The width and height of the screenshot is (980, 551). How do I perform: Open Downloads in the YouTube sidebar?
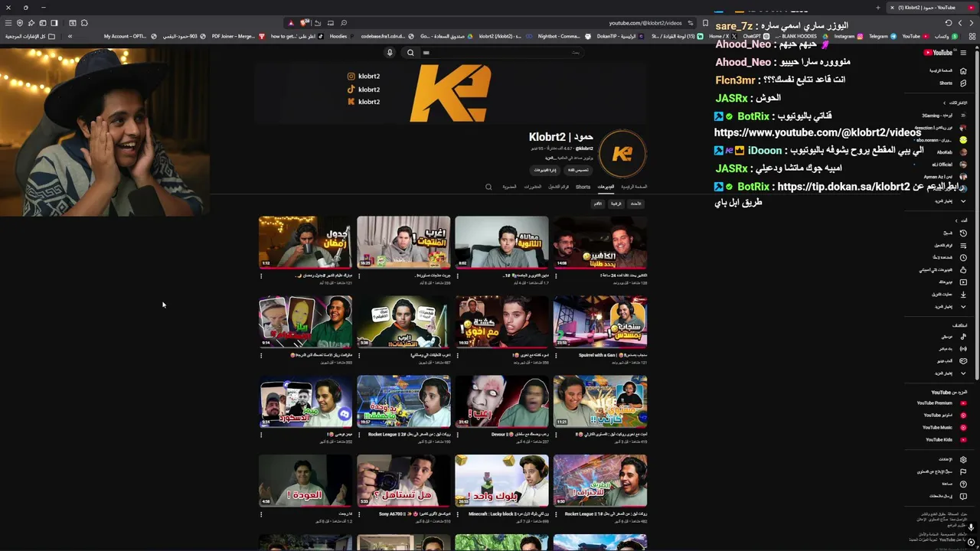pyautogui.click(x=948, y=294)
